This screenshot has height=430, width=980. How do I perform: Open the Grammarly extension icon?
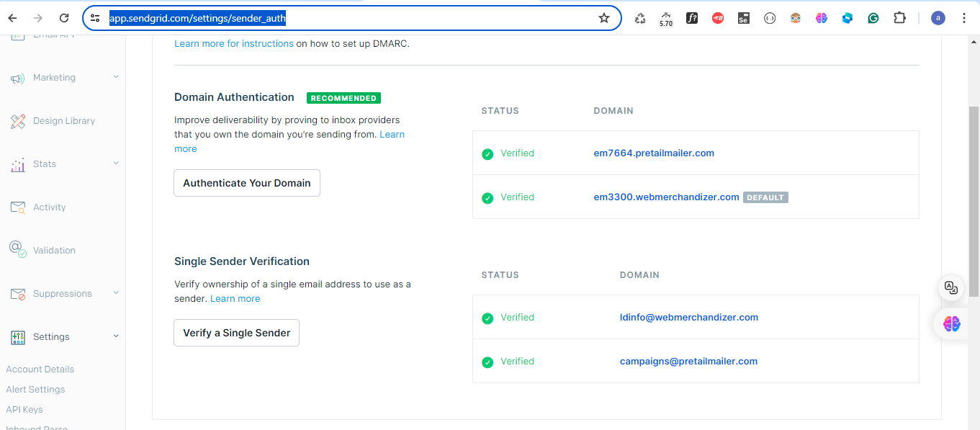(x=873, y=17)
